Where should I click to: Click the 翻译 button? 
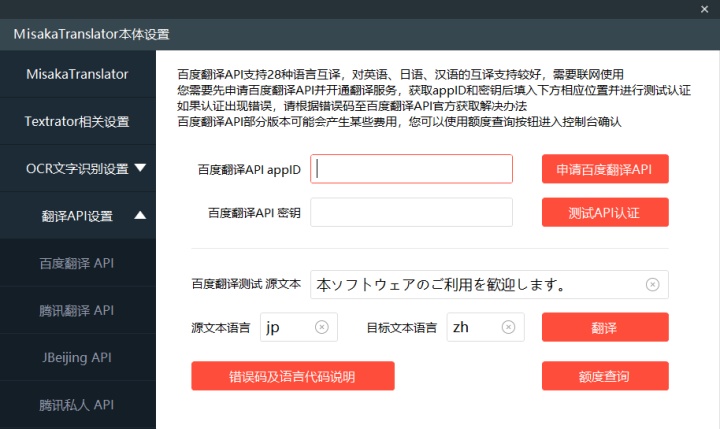pos(605,327)
